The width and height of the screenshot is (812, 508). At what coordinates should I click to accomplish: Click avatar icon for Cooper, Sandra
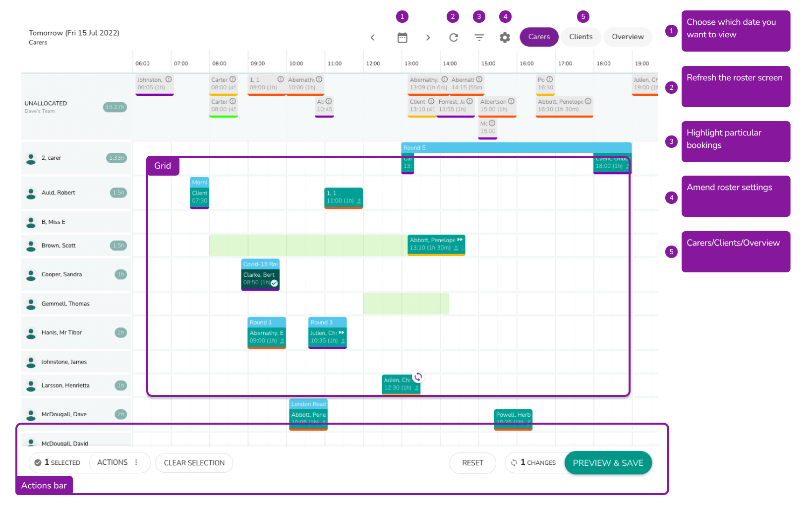click(31, 274)
